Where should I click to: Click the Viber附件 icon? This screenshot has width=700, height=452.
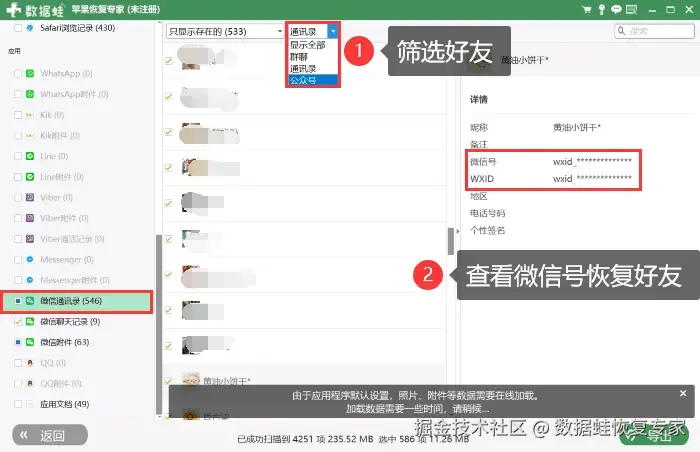[x=30, y=218]
